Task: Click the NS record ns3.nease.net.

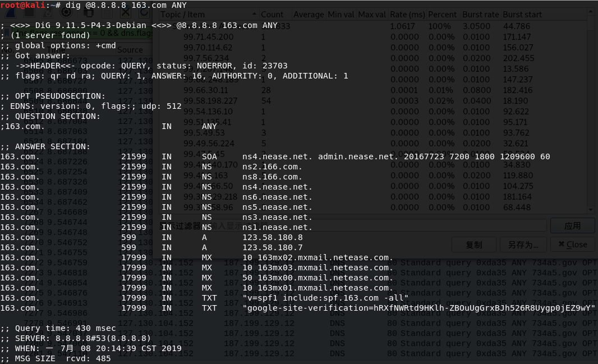Action: (x=277, y=217)
